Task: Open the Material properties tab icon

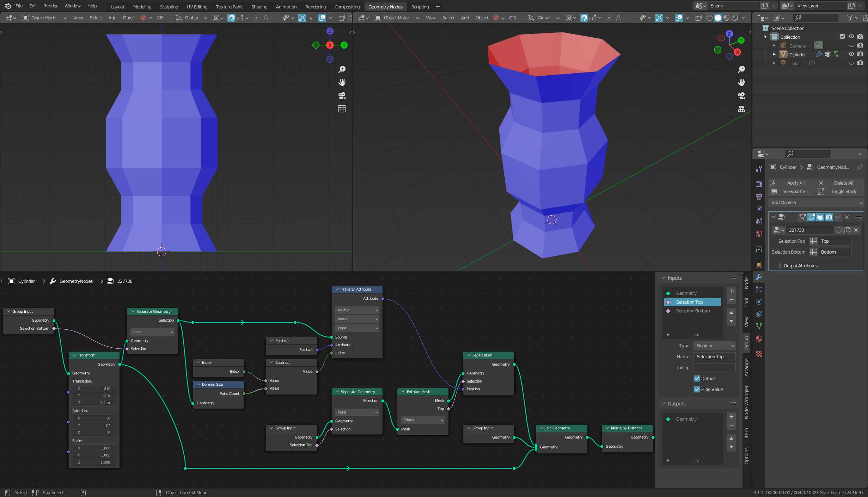Action: (x=759, y=338)
